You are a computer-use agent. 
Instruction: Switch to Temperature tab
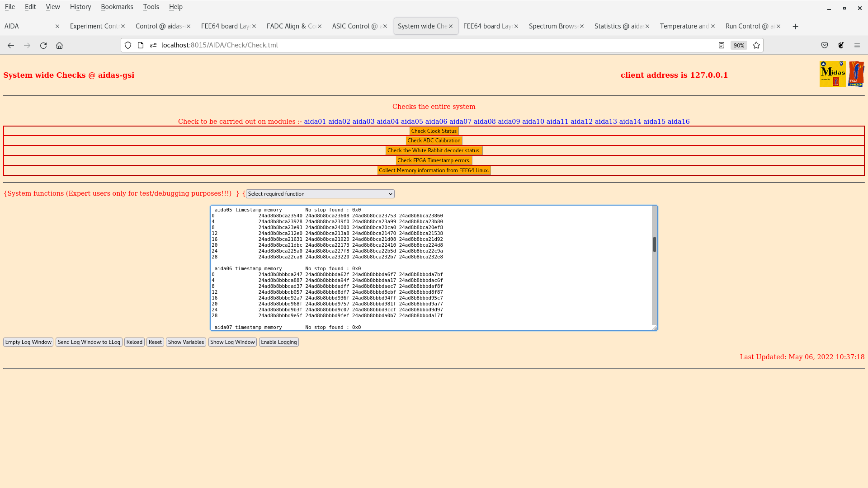point(684,26)
